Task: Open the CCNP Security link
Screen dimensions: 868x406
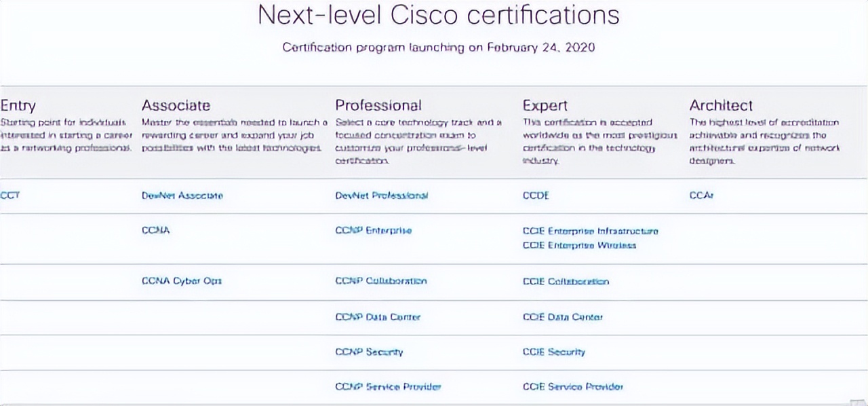Action: 369,352
